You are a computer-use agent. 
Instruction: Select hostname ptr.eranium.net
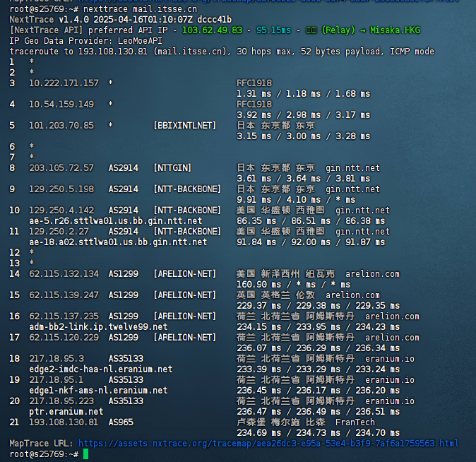(66, 412)
